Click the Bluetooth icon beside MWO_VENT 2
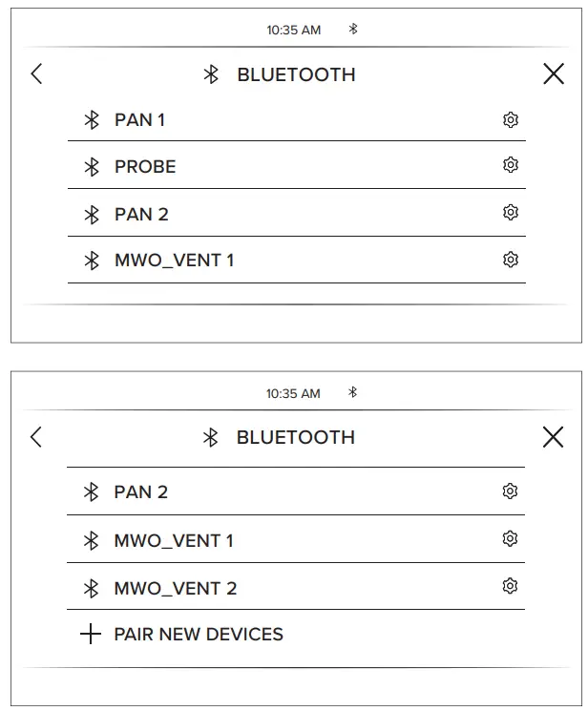Viewport: 588px width, 711px height. click(92, 588)
